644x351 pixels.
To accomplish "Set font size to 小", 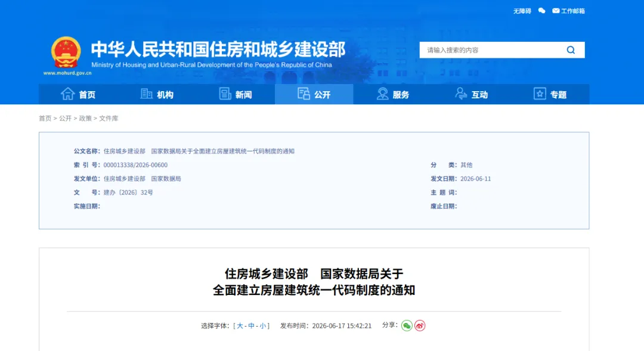I will coord(263,326).
